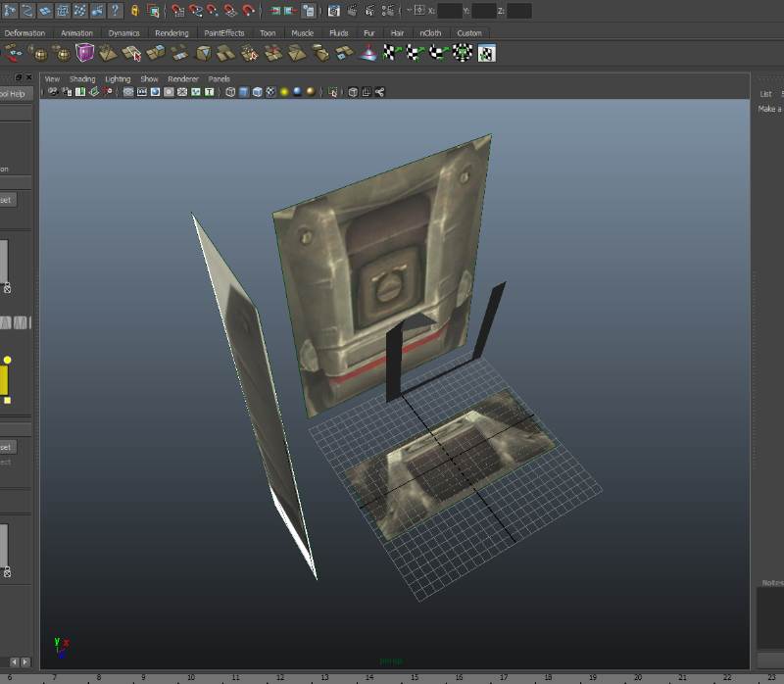Switch to the nCloth shelf tab
The image size is (784, 684).
click(x=430, y=33)
